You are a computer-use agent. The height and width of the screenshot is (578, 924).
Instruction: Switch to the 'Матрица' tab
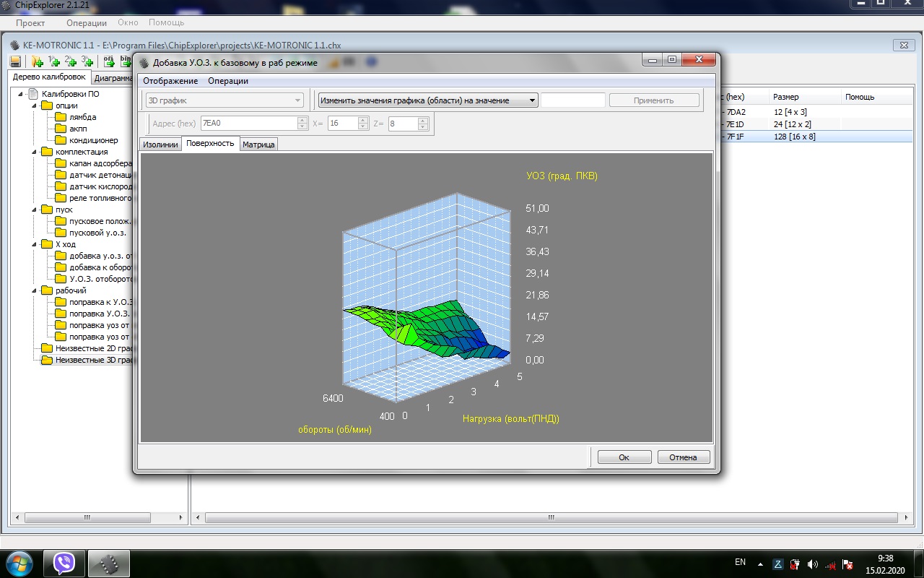pos(258,144)
